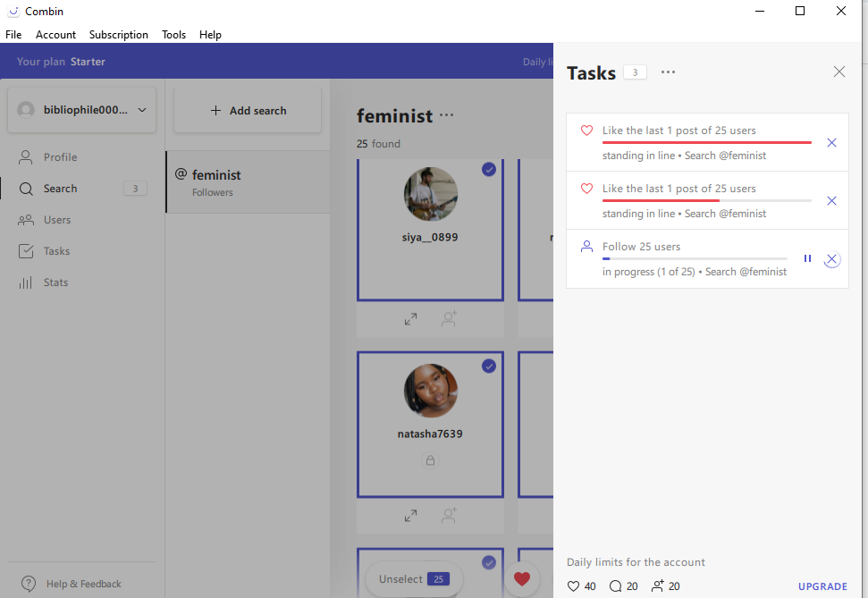
Task: Click the heart icon of second like task
Action: [586, 189]
